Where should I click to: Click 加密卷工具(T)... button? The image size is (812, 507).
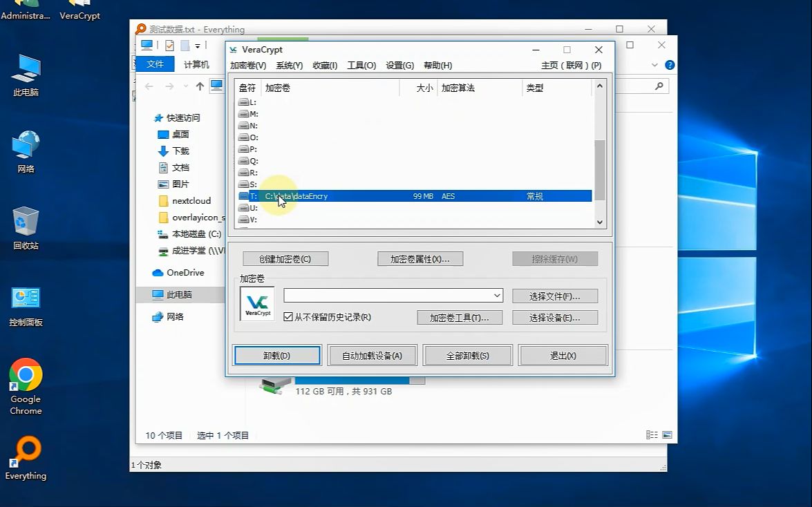[460, 318]
